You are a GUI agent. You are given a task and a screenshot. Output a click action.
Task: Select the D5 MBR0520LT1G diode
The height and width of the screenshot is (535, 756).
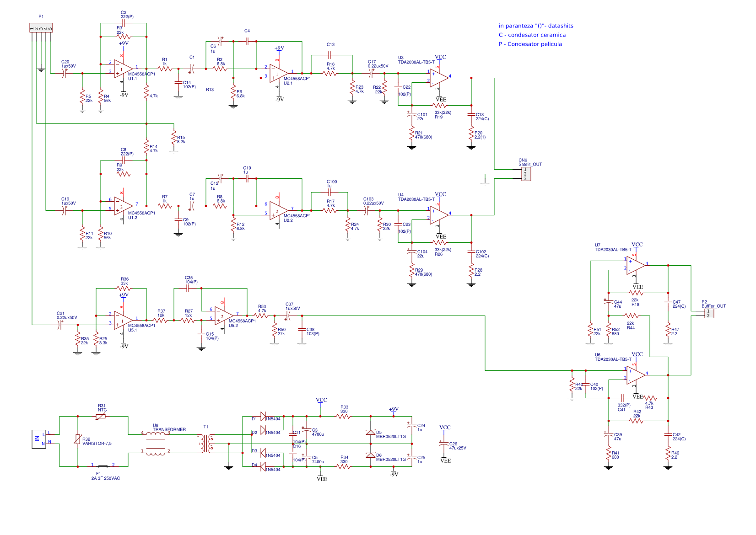point(371,432)
